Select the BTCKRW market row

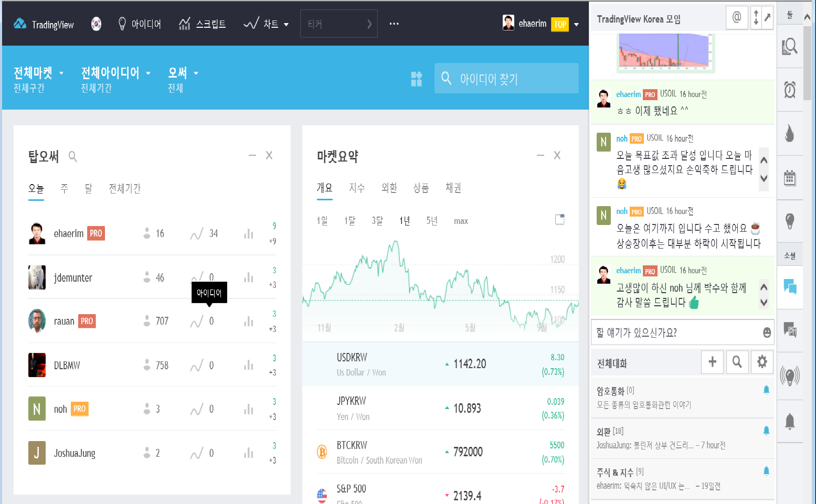coord(440,452)
